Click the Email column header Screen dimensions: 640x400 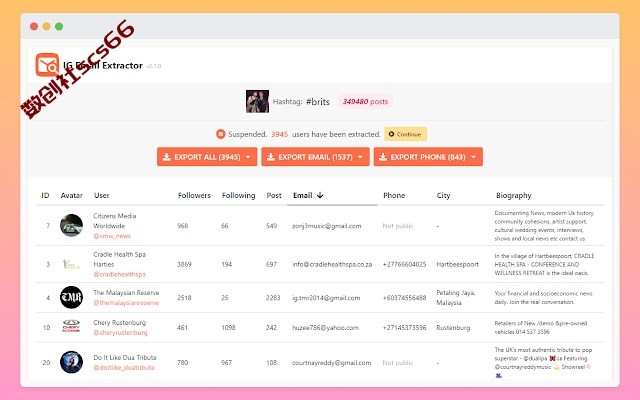point(302,195)
